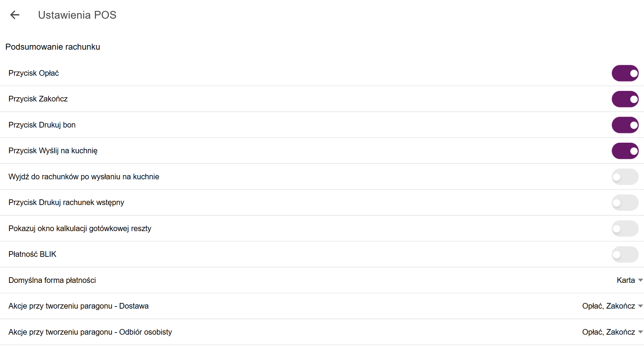Go back using the arrow icon
The height and width of the screenshot is (347, 644).
click(x=15, y=15)
